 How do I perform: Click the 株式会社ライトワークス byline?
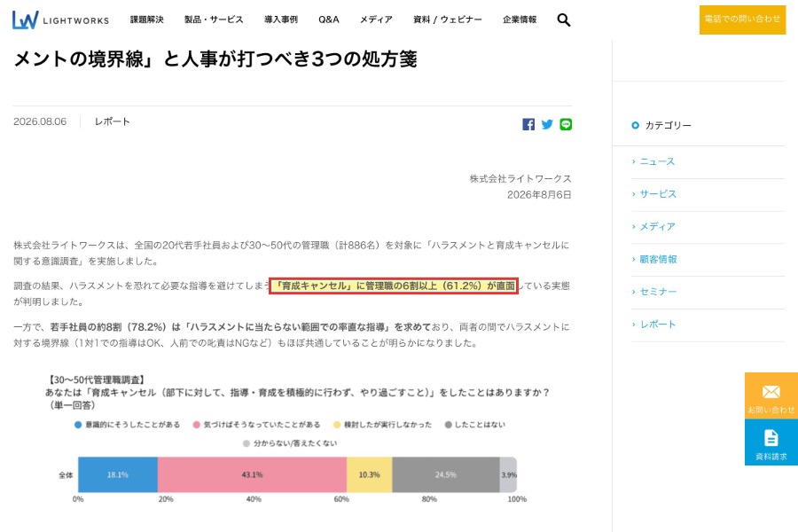click(x=520, y=179)
